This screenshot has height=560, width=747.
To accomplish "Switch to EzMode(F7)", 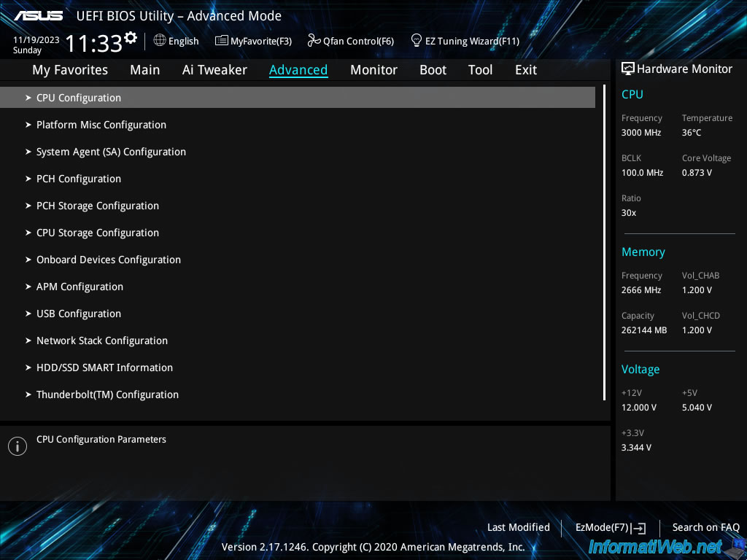I will coord(610,527).
